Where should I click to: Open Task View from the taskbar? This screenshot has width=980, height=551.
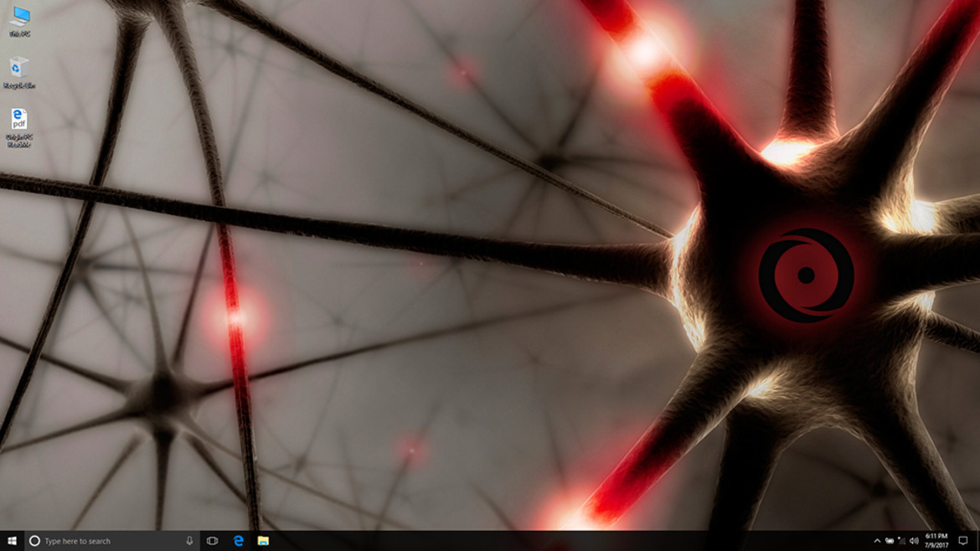point(213,541)
